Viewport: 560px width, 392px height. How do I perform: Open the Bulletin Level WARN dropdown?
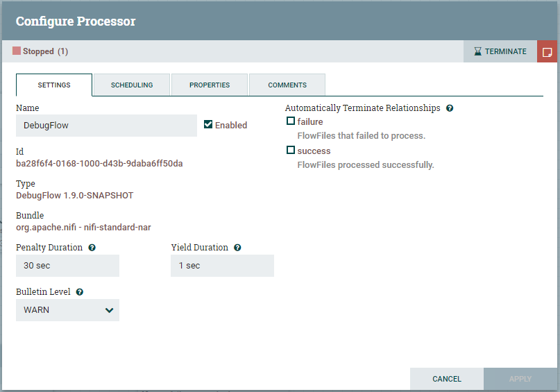[67, 310]
